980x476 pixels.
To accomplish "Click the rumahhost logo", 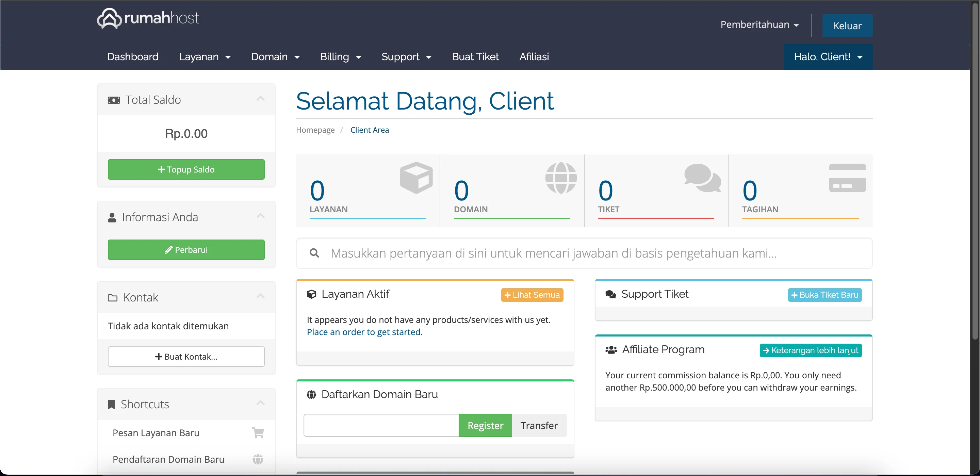I will tap(148, 18).
